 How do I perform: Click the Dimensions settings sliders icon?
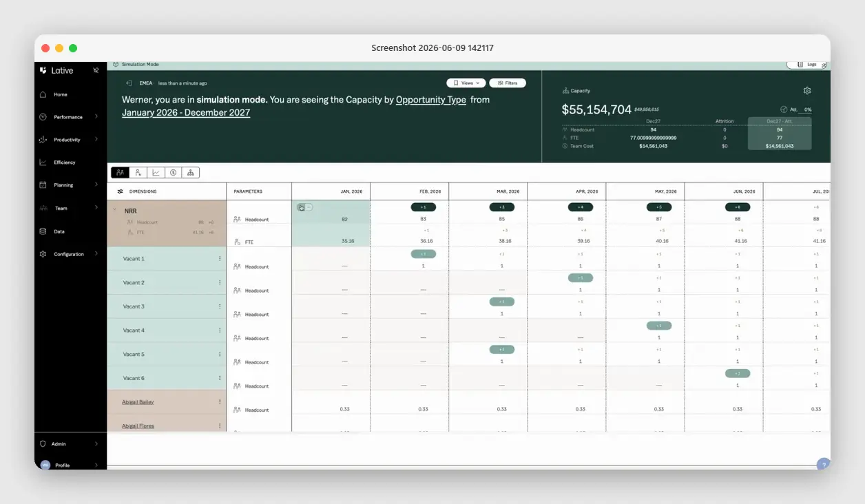pyautogui.click(x=120, y=191)
